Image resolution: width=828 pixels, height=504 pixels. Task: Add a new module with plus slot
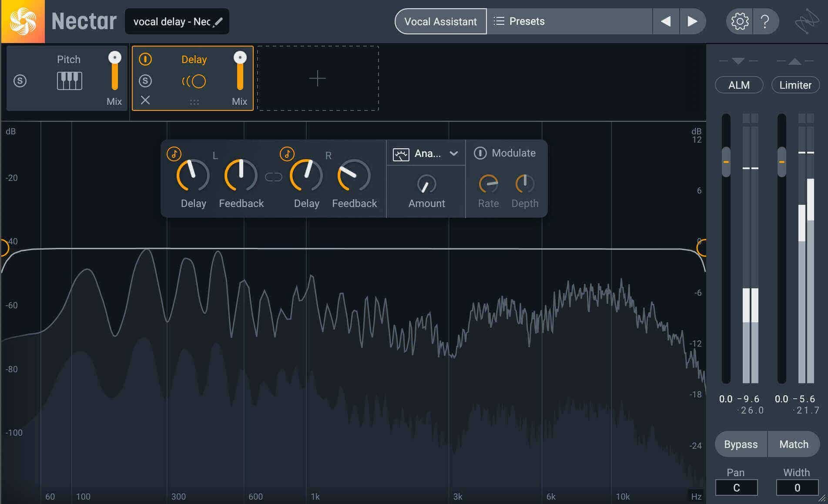click(318, 78)
